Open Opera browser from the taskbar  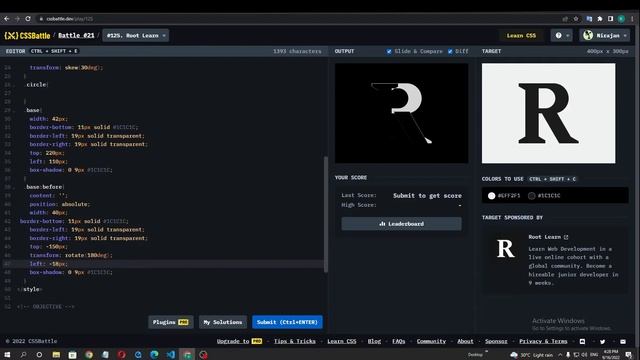pyautogui.click(x=121, y=354)
